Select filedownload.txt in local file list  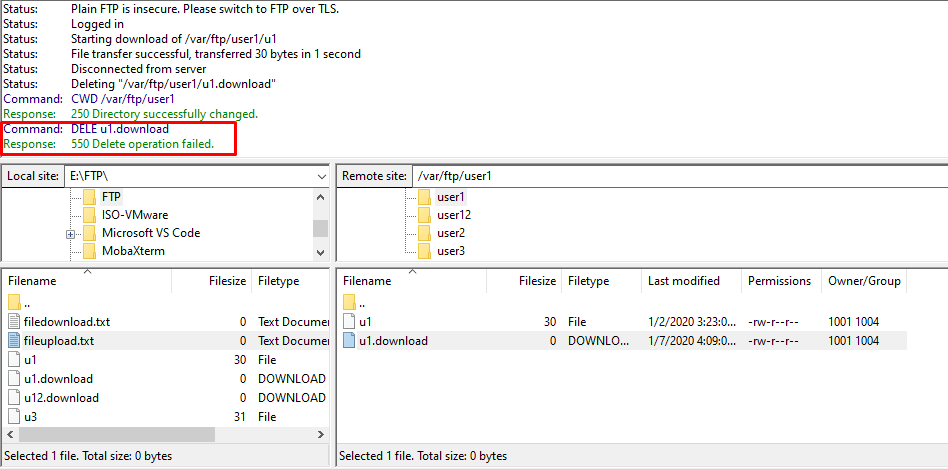(x=166, y=322)
